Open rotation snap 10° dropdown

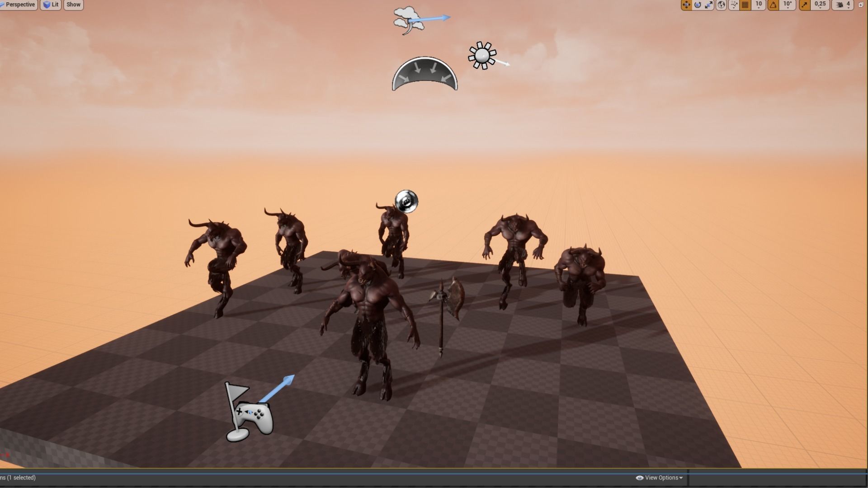coord(788,5)
